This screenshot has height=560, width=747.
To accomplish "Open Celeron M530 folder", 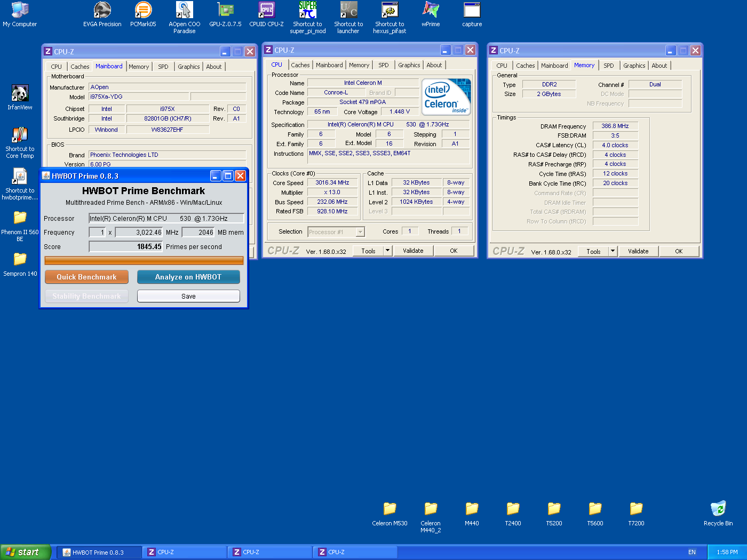I will coord(390,514).
